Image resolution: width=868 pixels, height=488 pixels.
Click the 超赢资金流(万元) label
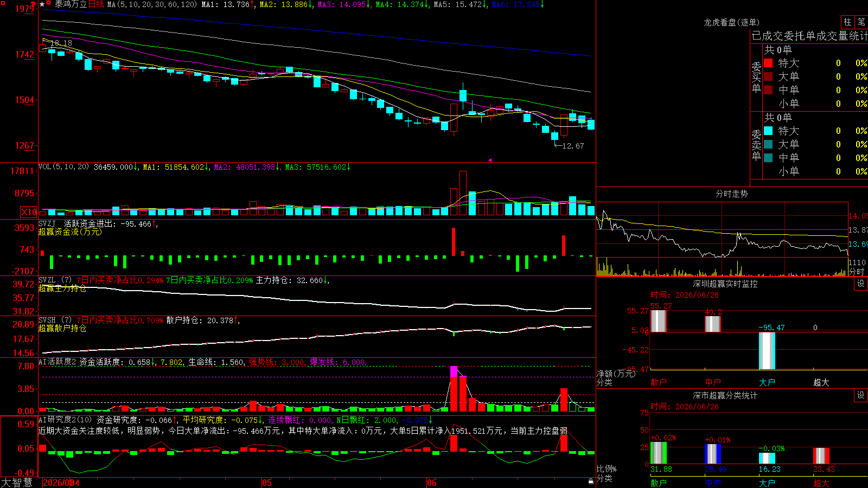pyautogui.click(x=70, y=232)
